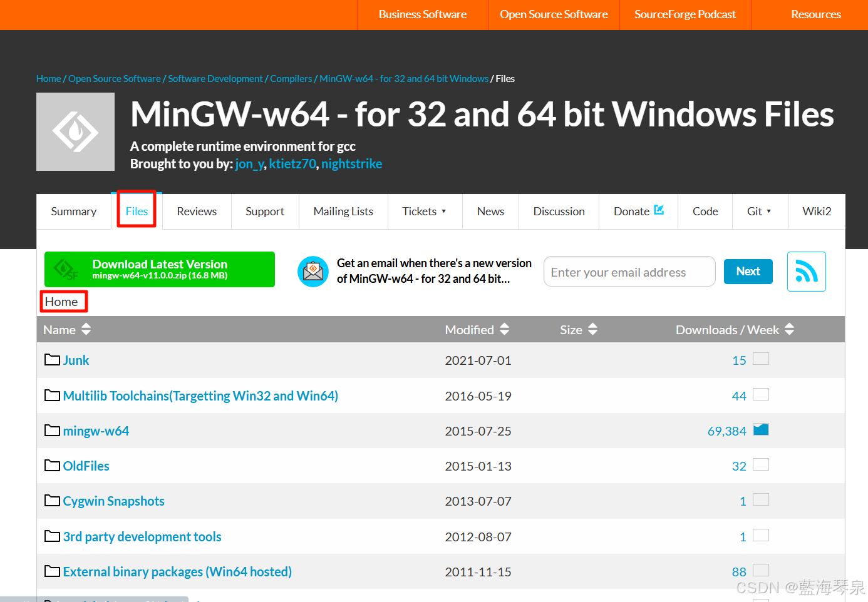Screen dimensions: 868x602
Task: Open the 3rd party development tools folder
Action: tap(142, 537)
